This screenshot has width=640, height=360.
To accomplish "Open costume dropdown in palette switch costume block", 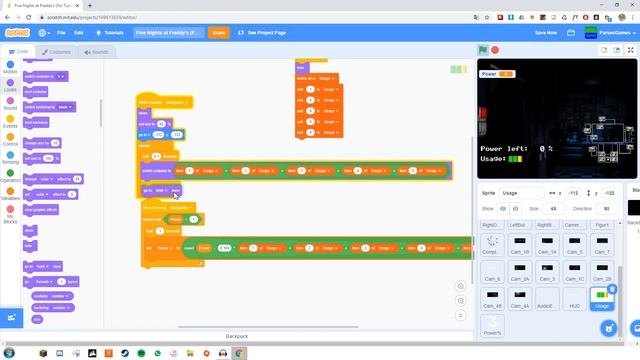I will coord(60,76).
